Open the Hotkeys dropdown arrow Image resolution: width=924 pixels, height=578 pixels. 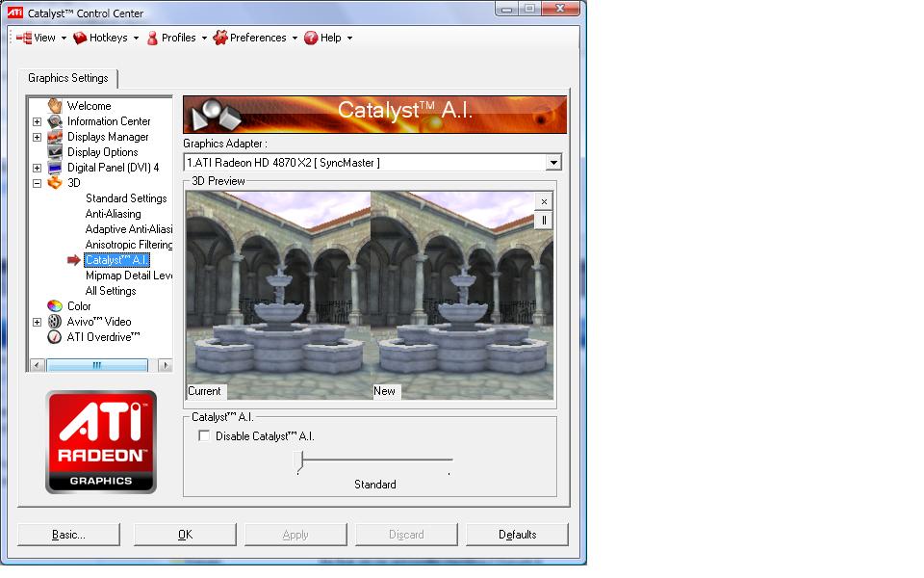[x=136, y=39]
